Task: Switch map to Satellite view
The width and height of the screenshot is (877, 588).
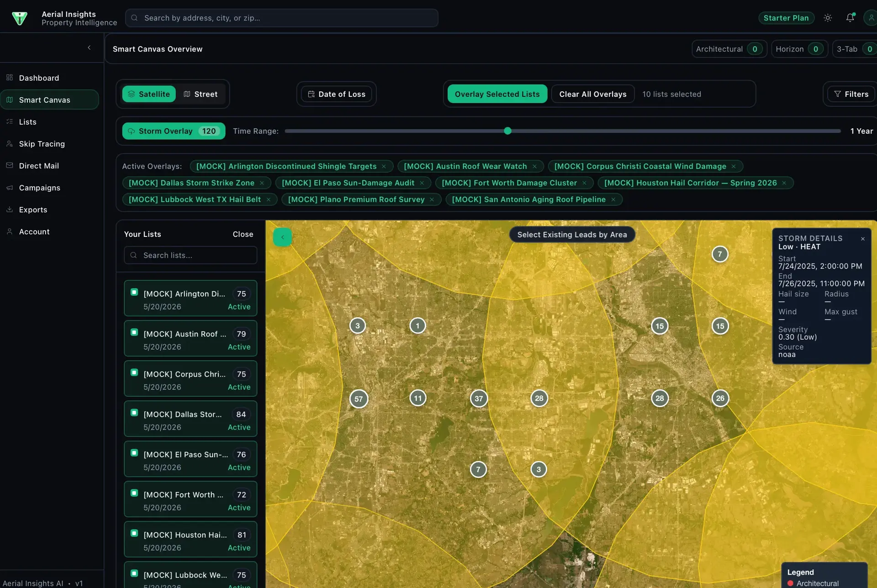Action: tap(149, 94)
